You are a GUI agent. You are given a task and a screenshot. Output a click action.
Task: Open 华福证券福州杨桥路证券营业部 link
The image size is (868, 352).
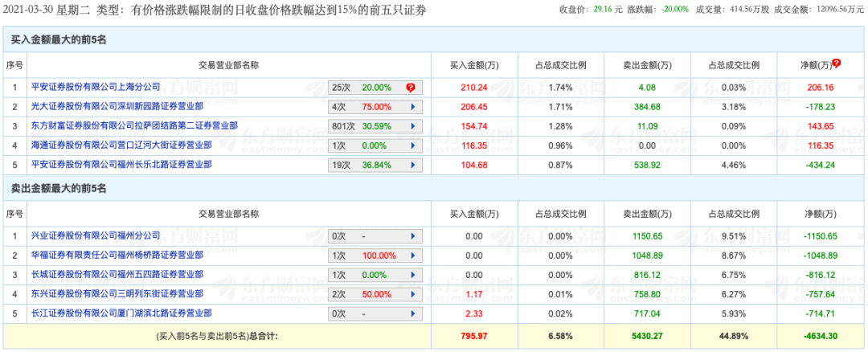click(117, 255)
